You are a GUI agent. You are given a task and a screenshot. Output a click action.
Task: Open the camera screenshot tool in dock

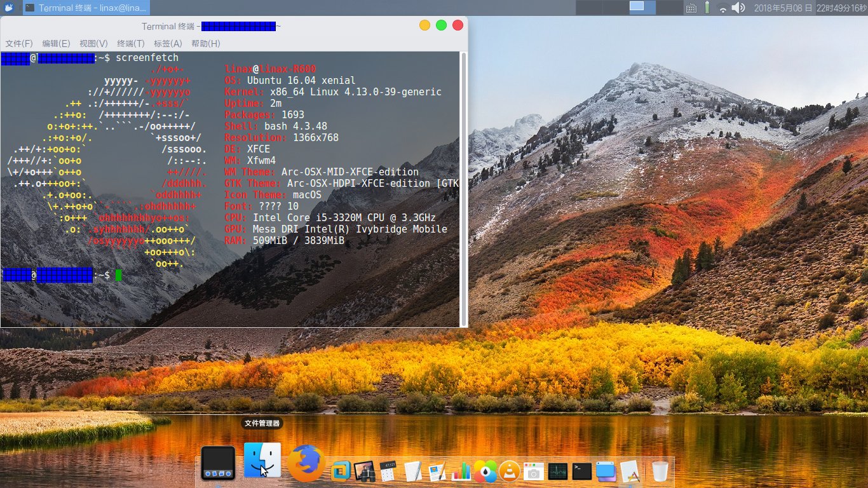tap(533, 471)
